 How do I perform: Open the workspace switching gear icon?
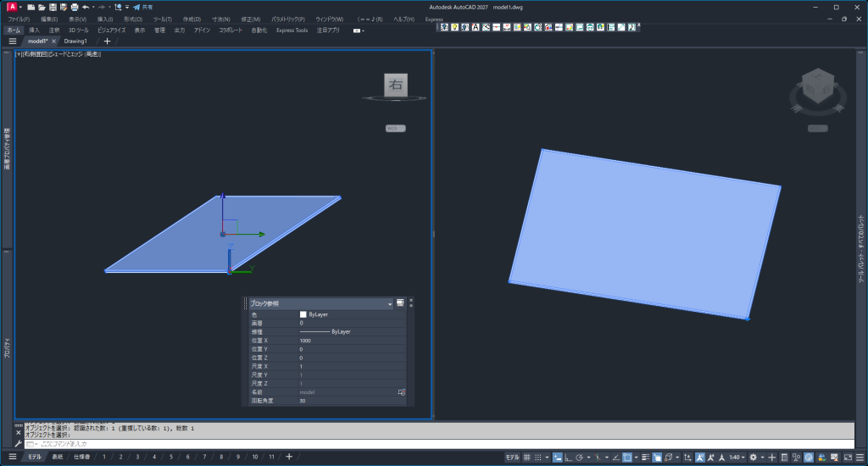point(754,457)
